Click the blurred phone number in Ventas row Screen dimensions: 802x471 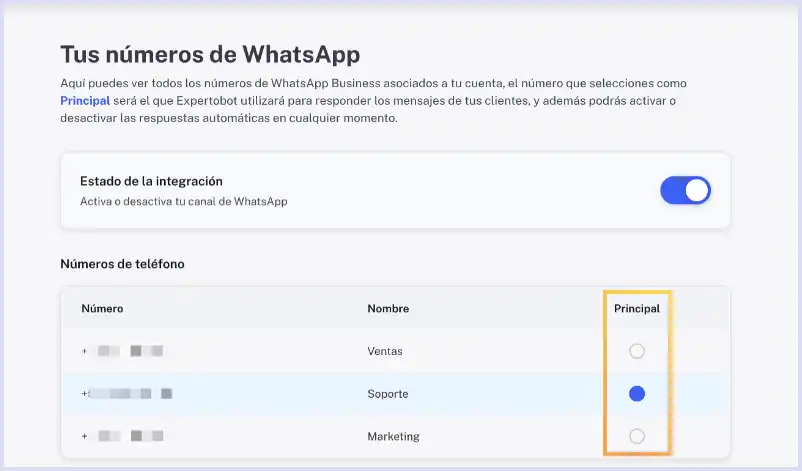click(x=122, y=351)
